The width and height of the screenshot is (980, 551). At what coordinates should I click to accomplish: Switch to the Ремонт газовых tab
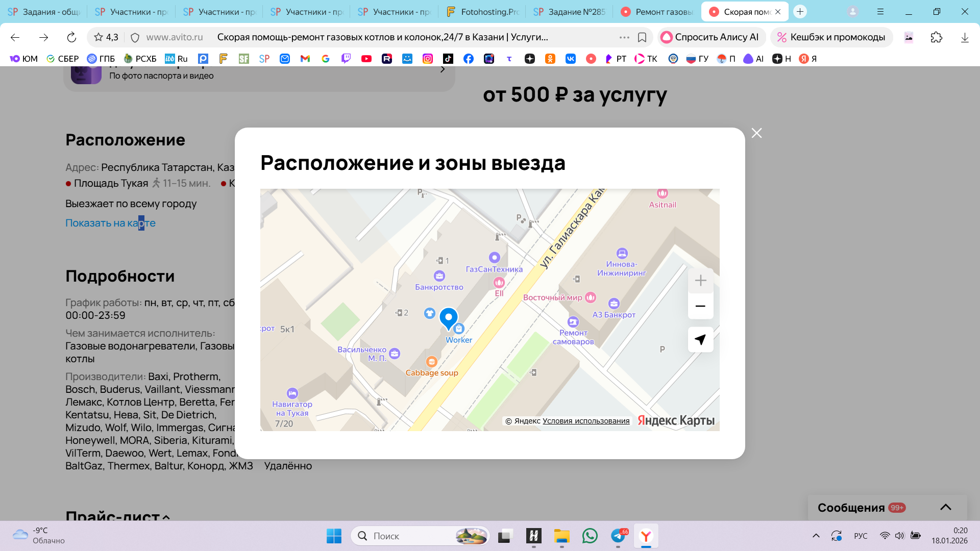click(657, 12)
